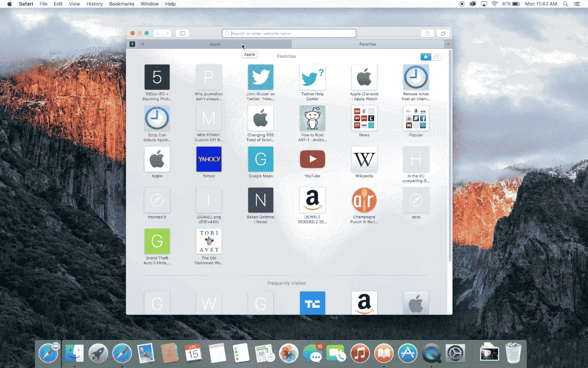Screen dimensions: 588x368
Task: Switch to the Apple tab
Action: point(215,44)
